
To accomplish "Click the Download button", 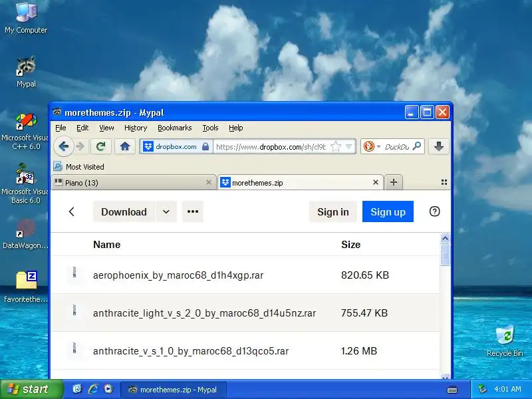I will point(124,211).
